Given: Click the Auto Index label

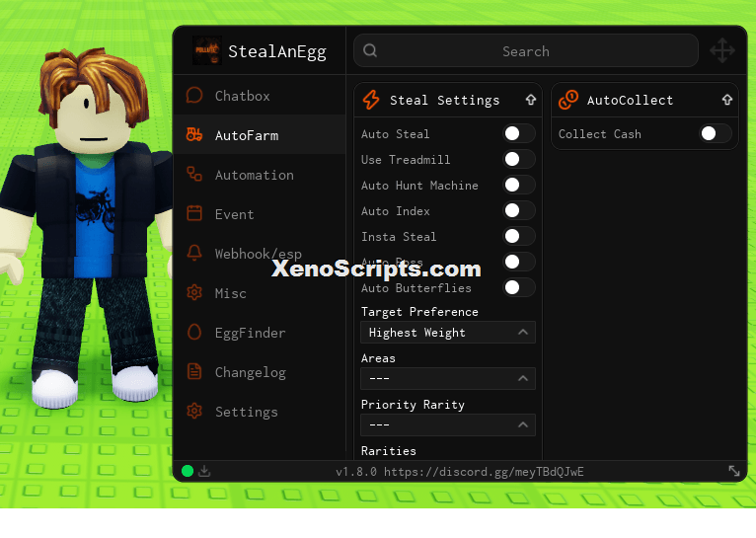Looking at the screenshot, I should click(396, 211).
